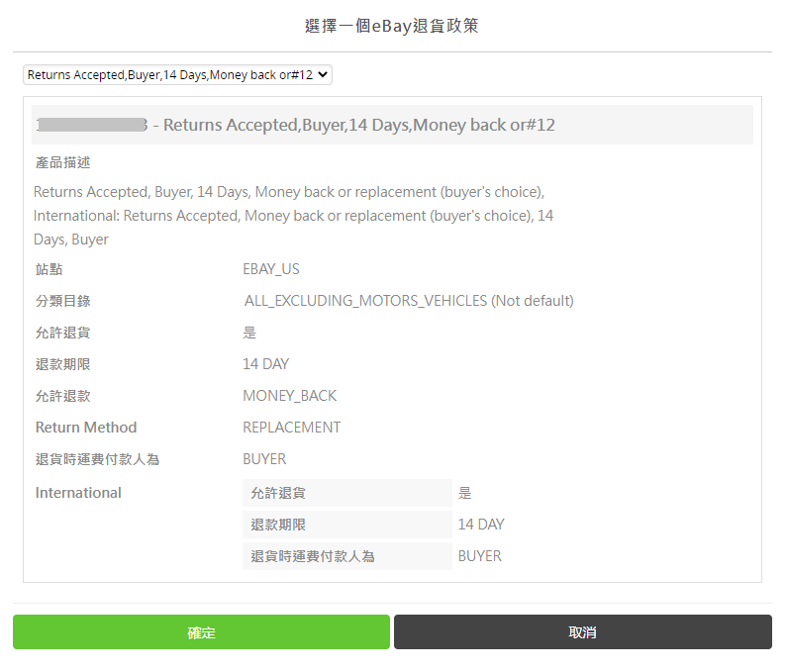Screen dimensions: 788x672
Task: Click the International section label
Action: pos(78,493)
